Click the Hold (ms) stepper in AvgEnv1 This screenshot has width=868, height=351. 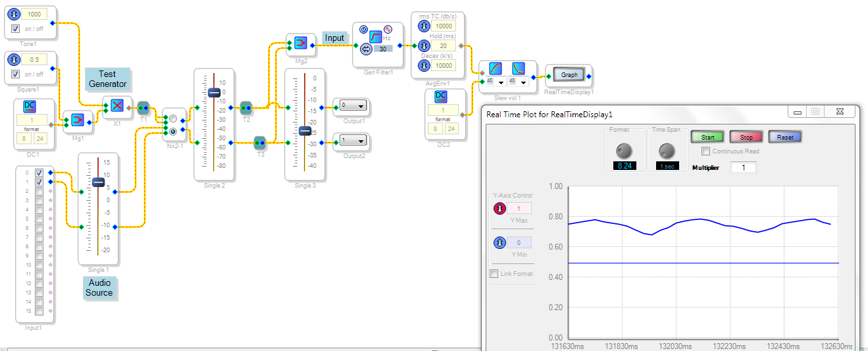pyautogui.click(x=424, y=45)
